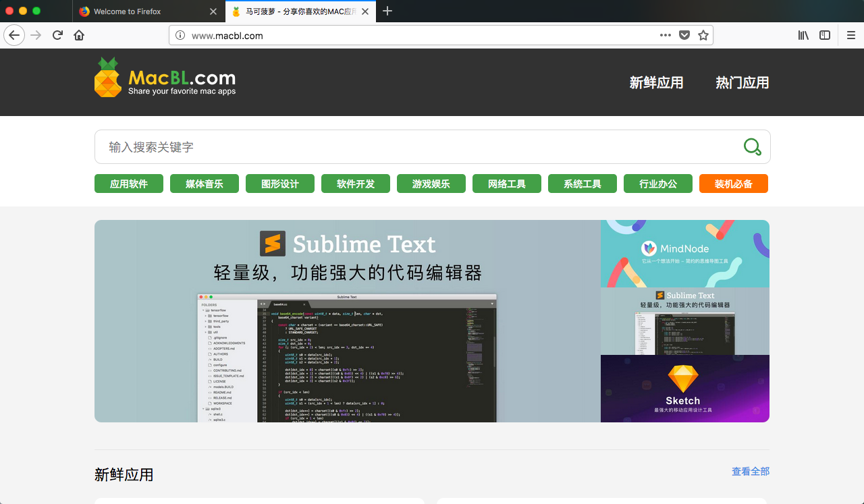
Task: Click the forward navigation arrow
Action: 36,35
